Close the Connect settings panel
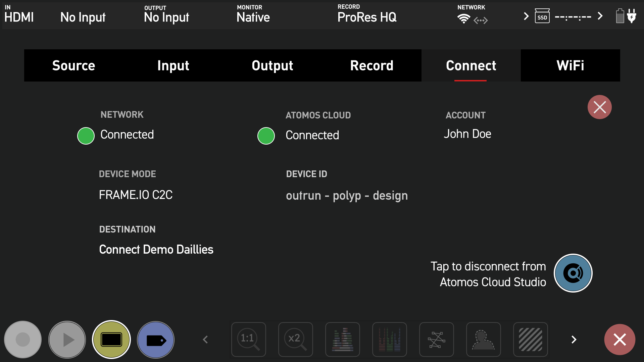Viewport: 644px width, 362px height. point(599,107)
